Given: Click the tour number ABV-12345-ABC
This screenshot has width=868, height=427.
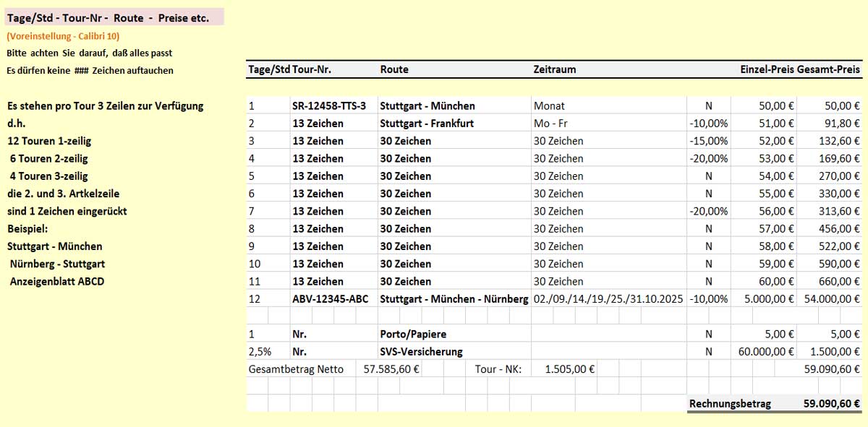Looking at the screenshot, I should coord(329,299).
